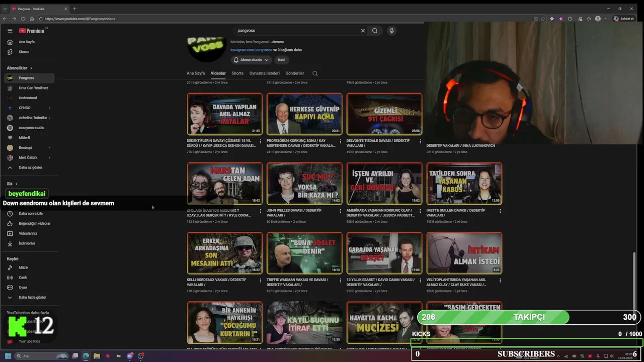The width and height of the screenshot is (644, 362).
Task: Open the Oynatma listeleri tab
Action: [265, 73]
